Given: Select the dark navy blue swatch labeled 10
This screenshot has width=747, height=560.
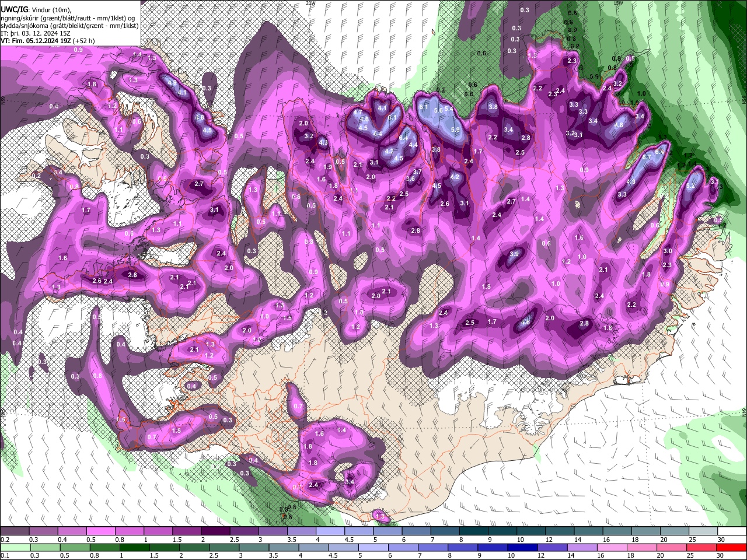Looking at the screenshot, I should point(522,547).
